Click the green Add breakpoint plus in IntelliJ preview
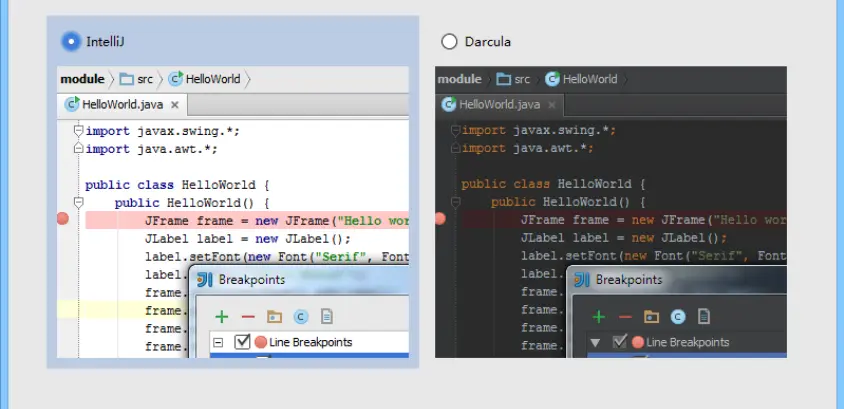The image size is (844, 409). [x=222, y=316]
